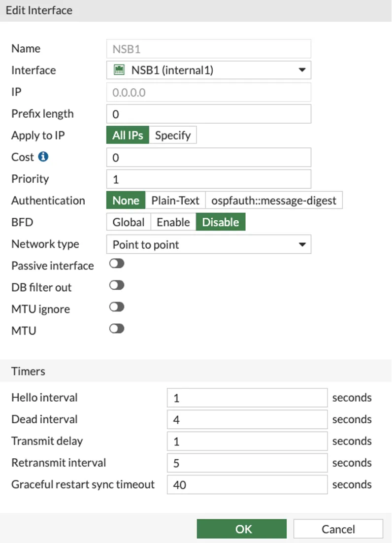Choose Specify for Apply to IP
This screenshot has height=543, width=392.
pos(173,135)
